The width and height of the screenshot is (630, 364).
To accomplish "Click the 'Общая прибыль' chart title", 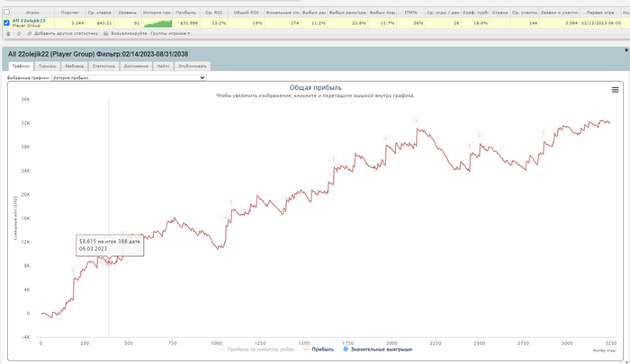I will (x=315, y=87).
